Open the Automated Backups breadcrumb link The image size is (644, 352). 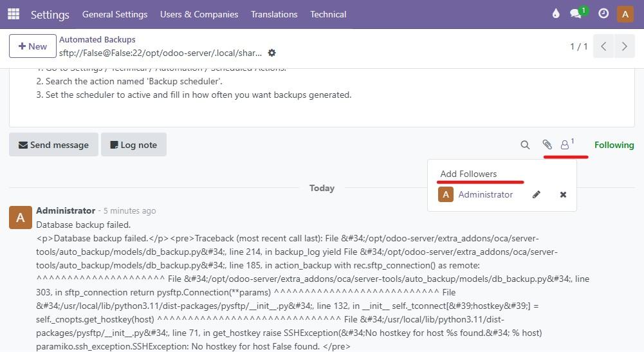click(x=97, y=39)
